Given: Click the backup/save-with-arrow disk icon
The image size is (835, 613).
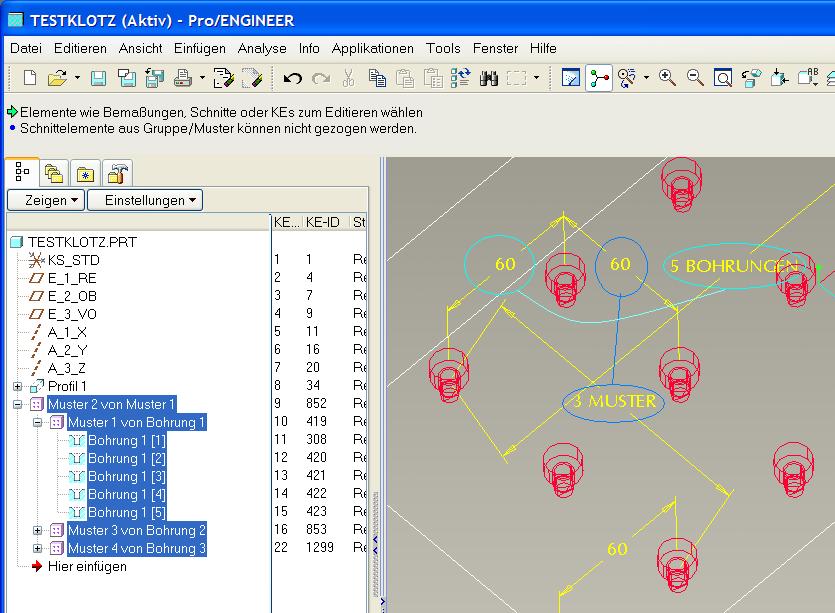Looking at the screenshot, I should [x=154, y=78].
